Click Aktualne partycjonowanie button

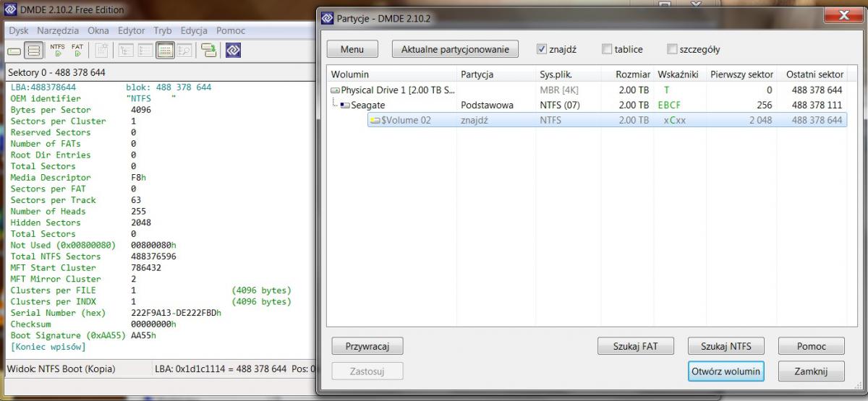pyautogui.click(x=456, y=49)
